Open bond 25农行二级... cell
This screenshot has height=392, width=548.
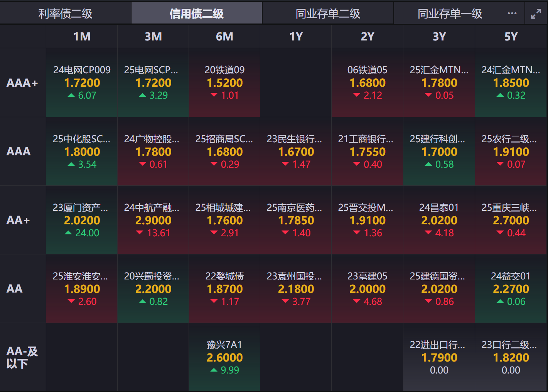[x=511, y=151]
